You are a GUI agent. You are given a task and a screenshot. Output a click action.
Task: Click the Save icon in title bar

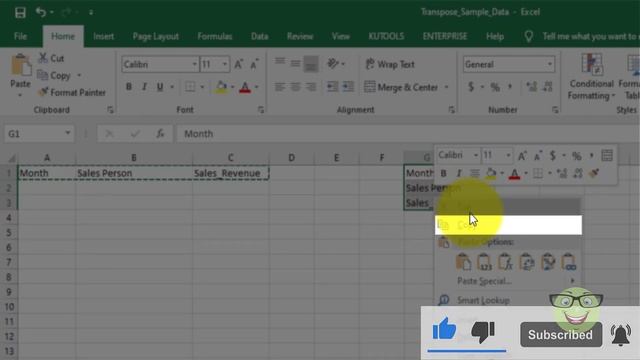tap(20, 12)
